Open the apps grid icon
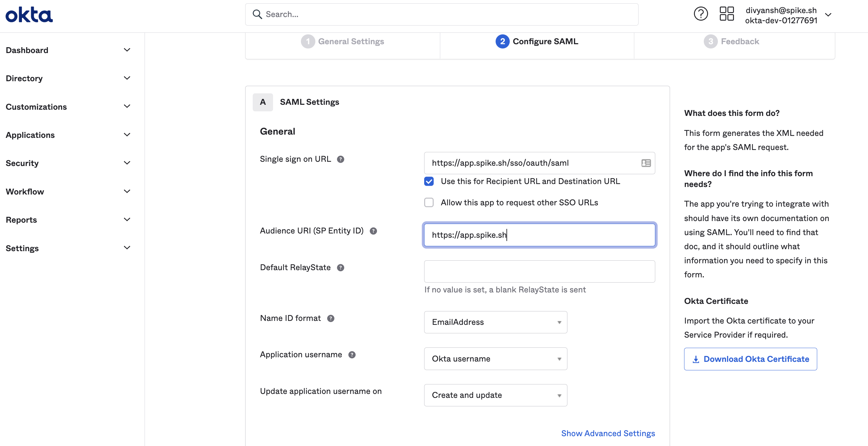The height and width of the screenshot is (446, 868). pos(727,14)
